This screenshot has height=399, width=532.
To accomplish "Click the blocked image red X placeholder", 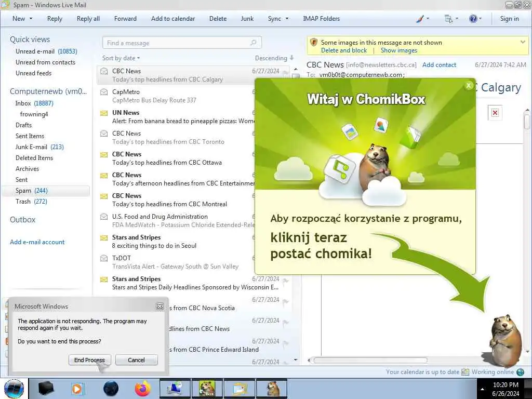I will click(x=495, y=113).
